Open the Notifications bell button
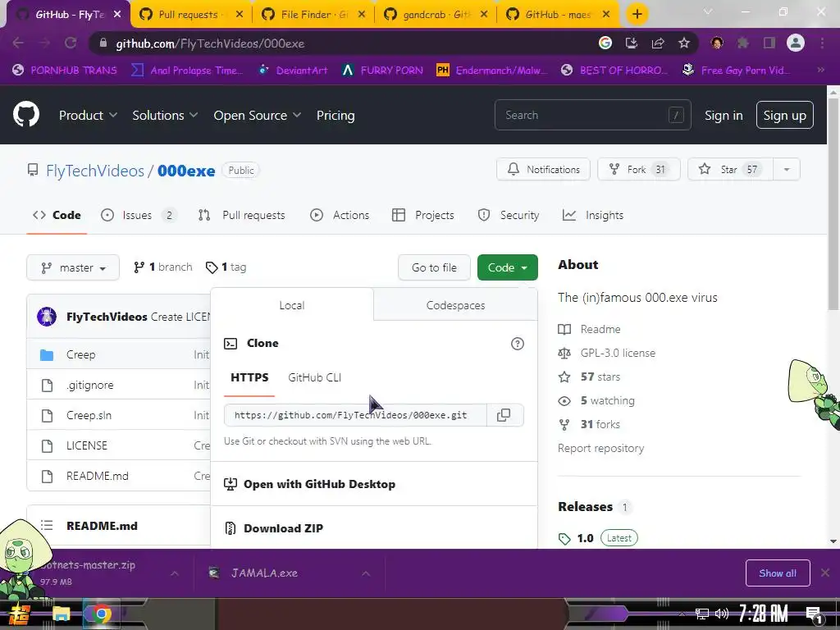Viewport: 840px width, 630px height. 543,169
